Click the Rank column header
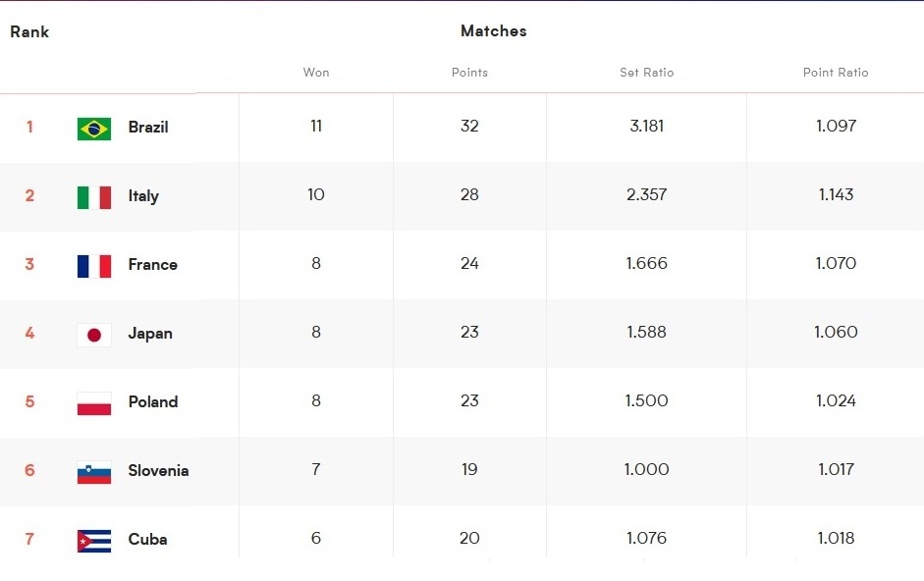This screenshot has height=581, width=924. tap(29, 31)
